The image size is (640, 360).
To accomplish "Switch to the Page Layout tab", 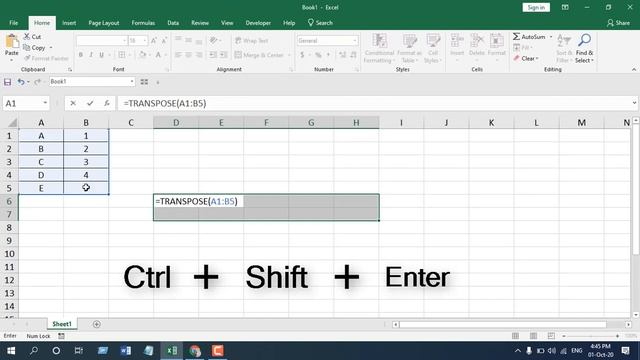I will (104, 23).
